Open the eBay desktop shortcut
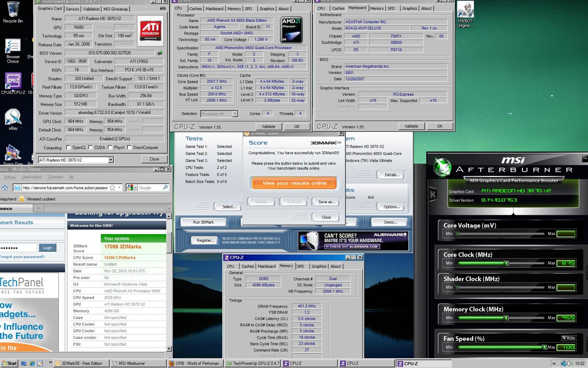Screen dimensions: 588x368 [x=13, y=119]
